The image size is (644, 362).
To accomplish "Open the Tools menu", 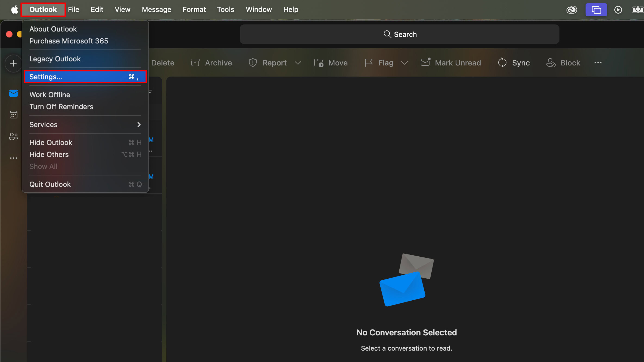I will pyautogui.click(x=225, y=10).
